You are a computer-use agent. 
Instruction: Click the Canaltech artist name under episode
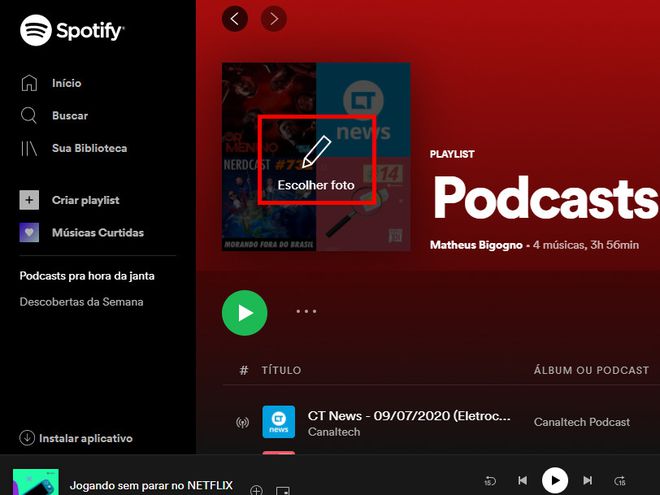coord(334,432)
